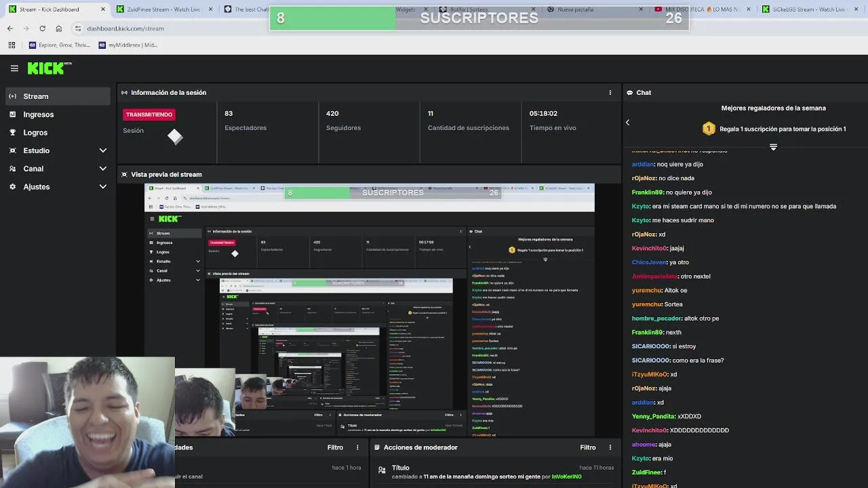Open the myMiddlesex bookmark

(x=128, y=45)
